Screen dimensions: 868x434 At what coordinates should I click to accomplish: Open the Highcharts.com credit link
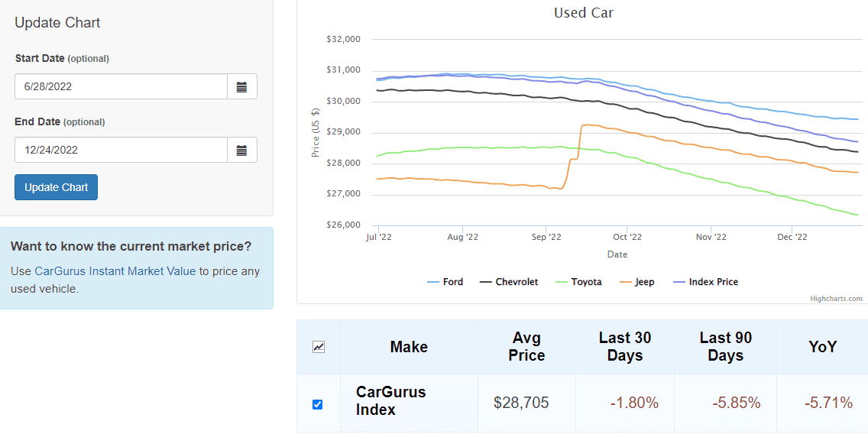click(x=836, y=298)
